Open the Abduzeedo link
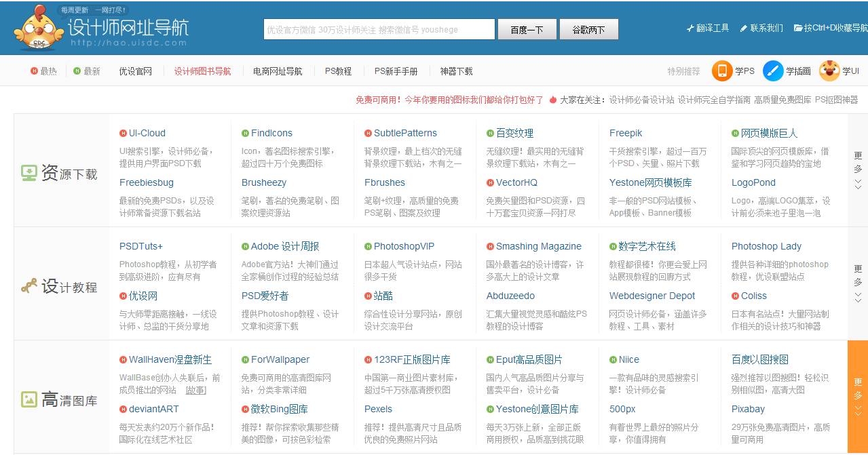Screen dimensions: 868x455 [x=510, y=296]
